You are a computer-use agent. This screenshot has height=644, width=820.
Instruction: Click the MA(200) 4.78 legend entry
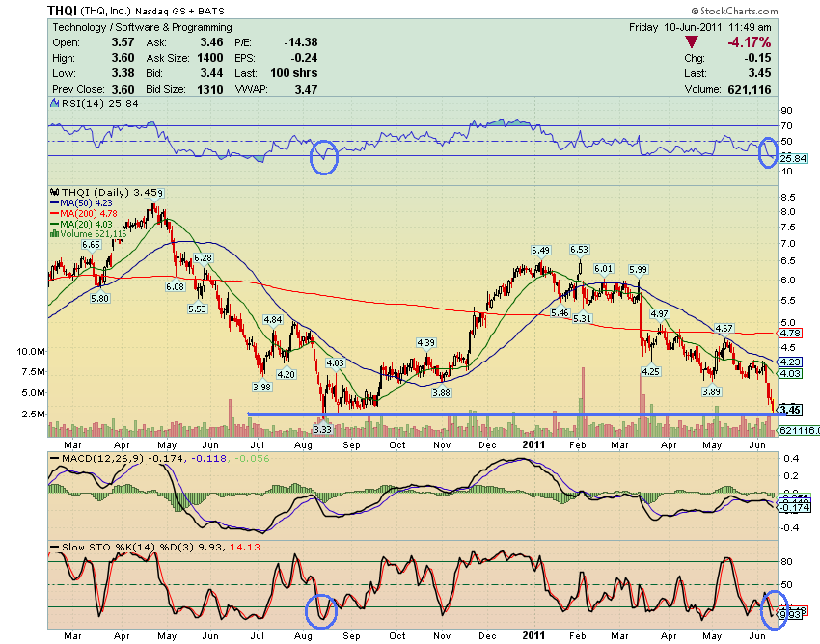(x=84, y=213)
